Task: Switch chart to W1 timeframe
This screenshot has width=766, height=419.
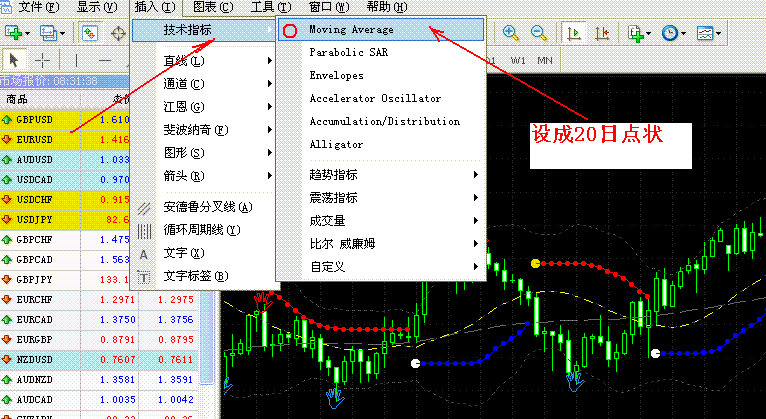Action: 518,61
